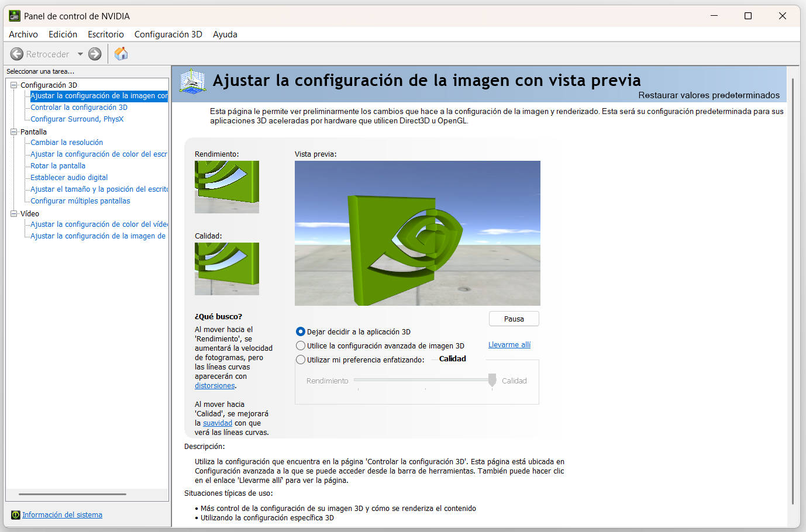Click the main page vertical scrollbar
The height and width of the screenshot is (532, 806).
pos(793,291)
